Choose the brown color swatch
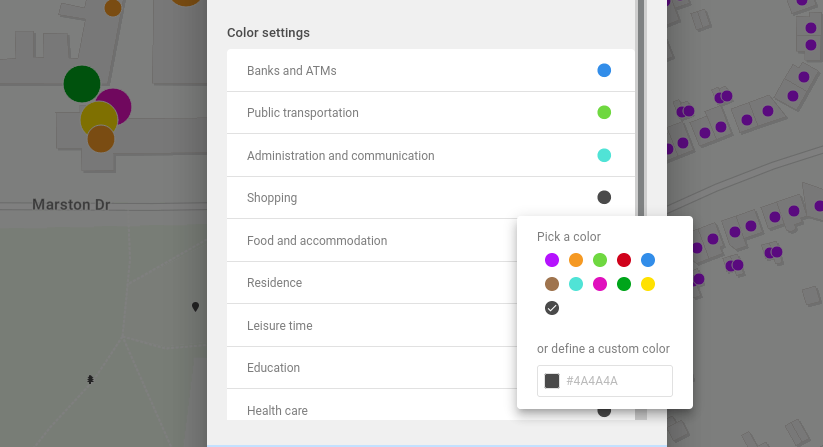 point(552,284)
